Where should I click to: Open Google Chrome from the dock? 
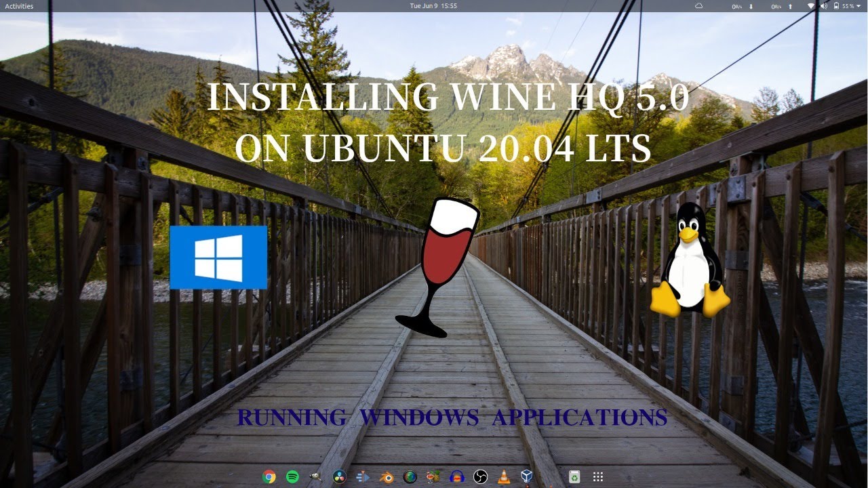[269, 476]
